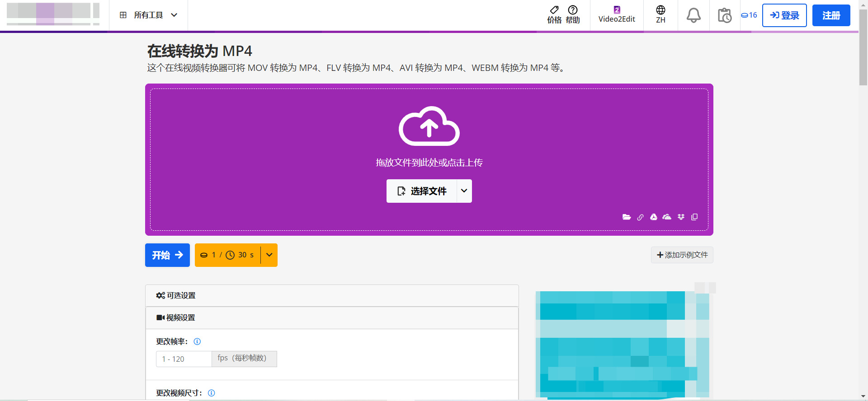
Task: Click the info icon beside 更改帧率
Action: click(x=197, y=341)
